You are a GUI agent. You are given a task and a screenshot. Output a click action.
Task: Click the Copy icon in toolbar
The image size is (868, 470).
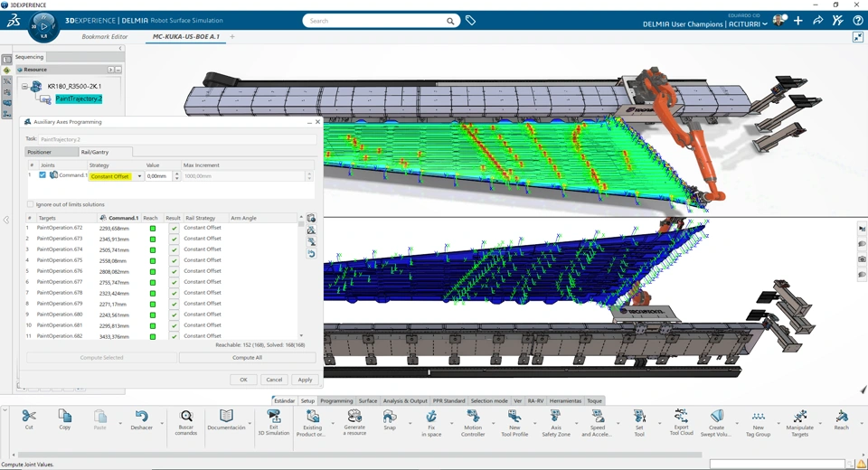coord(65,417)
